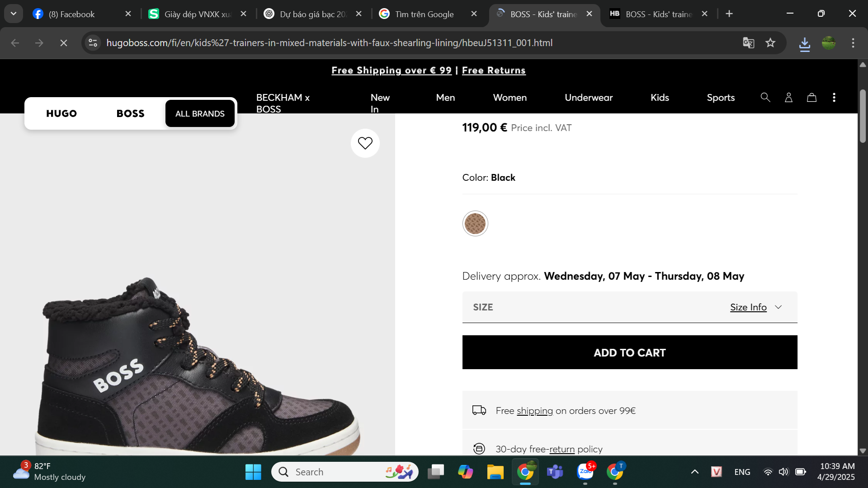Open the Free Returns link
Viewport: 868px width, 488px height.
[x=494, y=70]
